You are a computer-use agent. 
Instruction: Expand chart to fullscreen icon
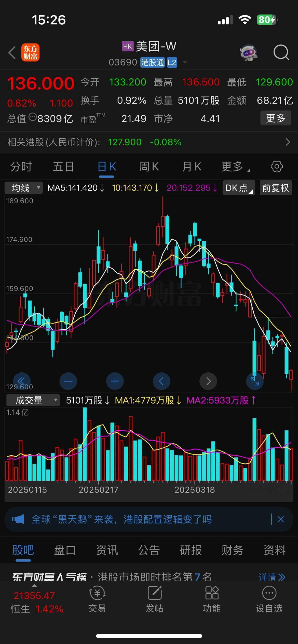click(255, 381)
